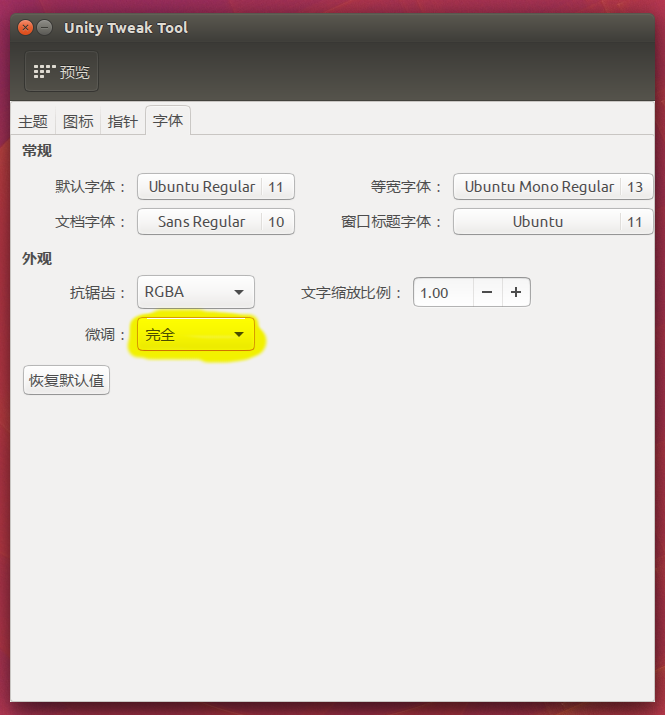
Task: Expand the 抗锯齿 RGBA dropdown
Action: point(196,292)
